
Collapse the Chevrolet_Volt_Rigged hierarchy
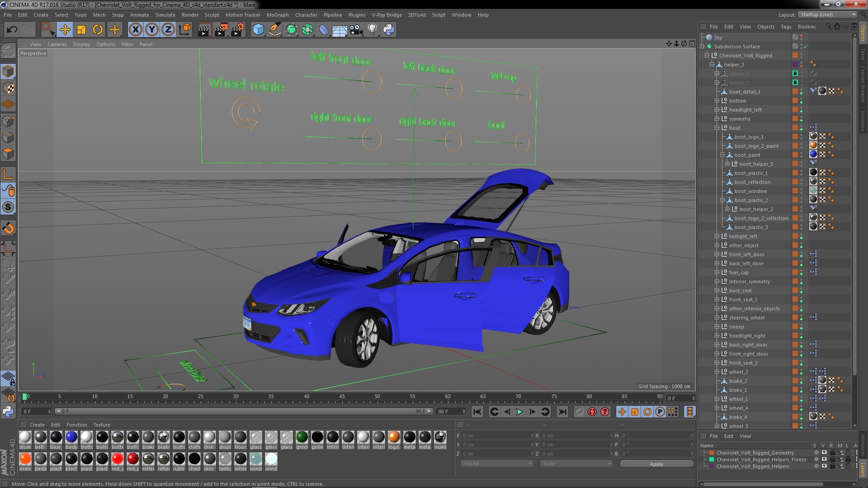(x=707, y=56)
